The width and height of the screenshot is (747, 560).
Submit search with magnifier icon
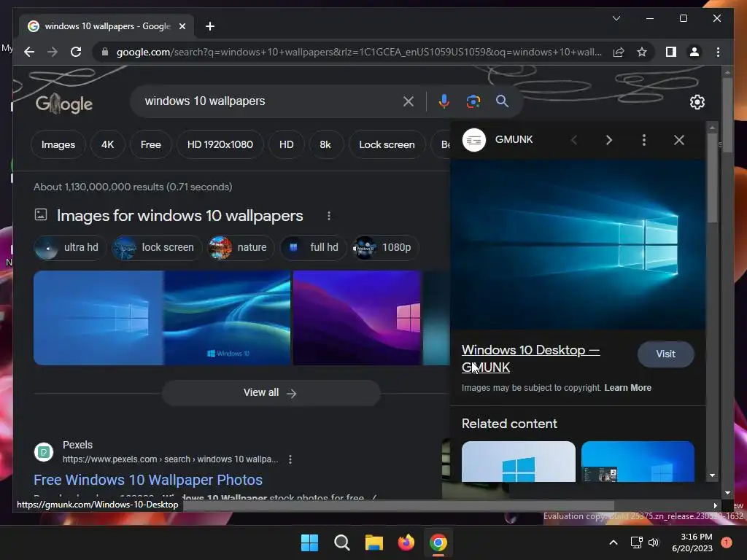(502, 101)
